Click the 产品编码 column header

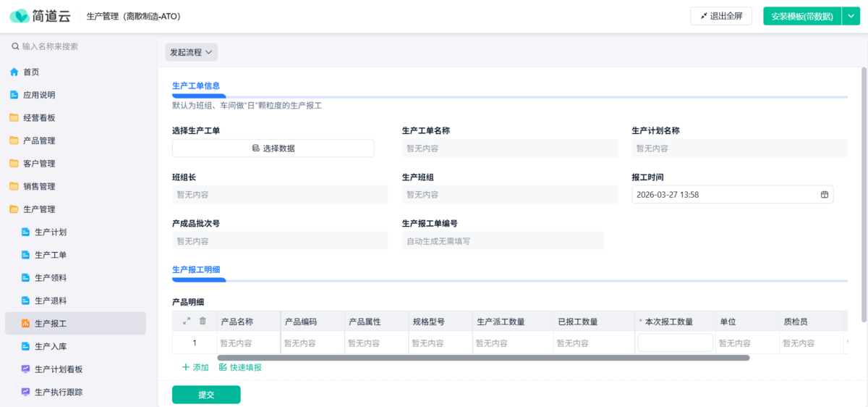point(311,321)
